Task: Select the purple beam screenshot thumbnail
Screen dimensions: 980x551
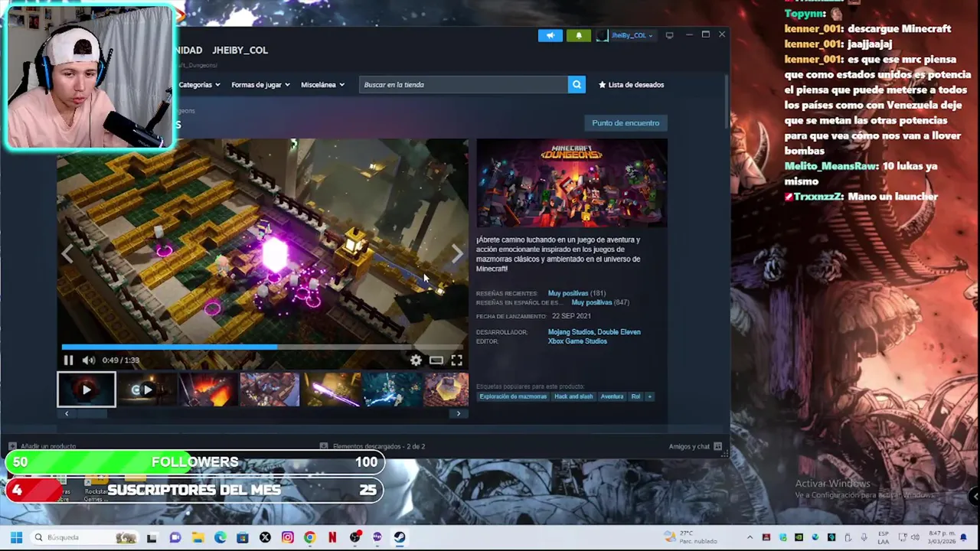Action: point(331,390)
